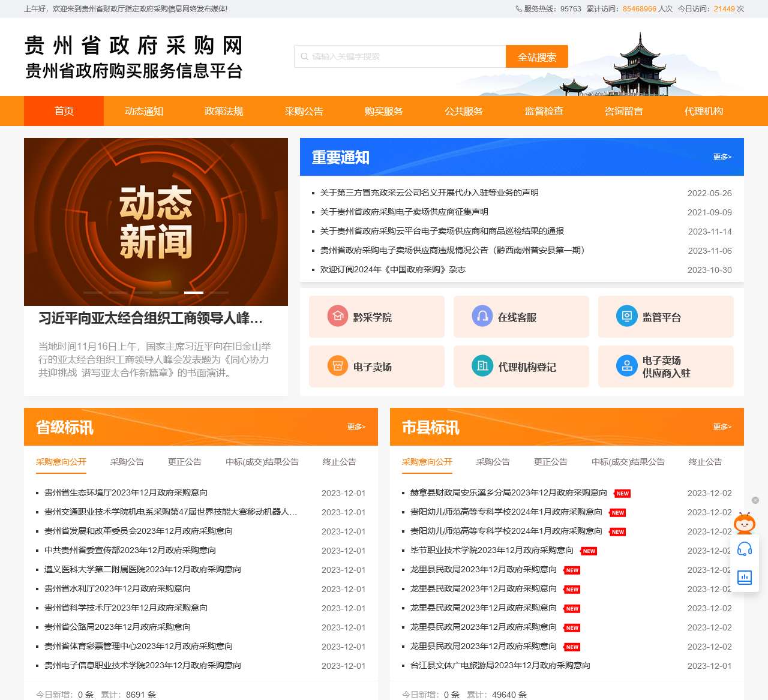Click NEW badge beside 毕节职业技术学院 item
This screenshot has width=768, height=700.
tap(589, 551)
